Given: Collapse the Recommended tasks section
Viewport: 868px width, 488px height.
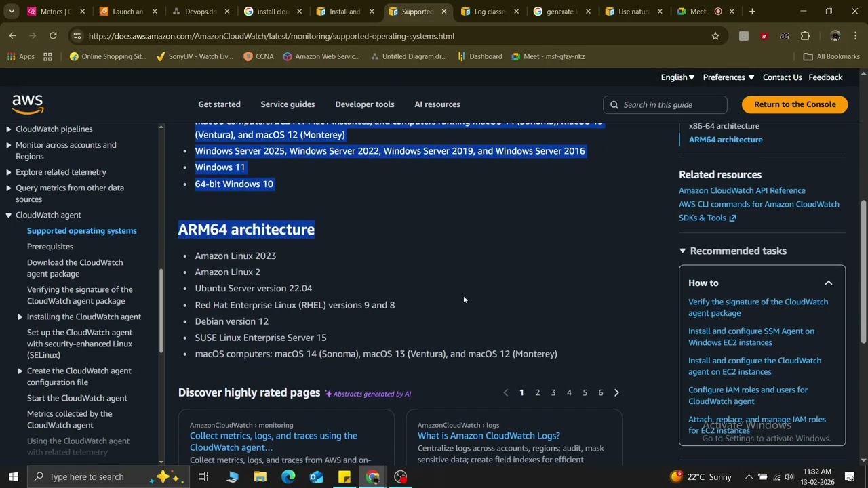Looking at the screenshot, I should click(x=683, y=251).
